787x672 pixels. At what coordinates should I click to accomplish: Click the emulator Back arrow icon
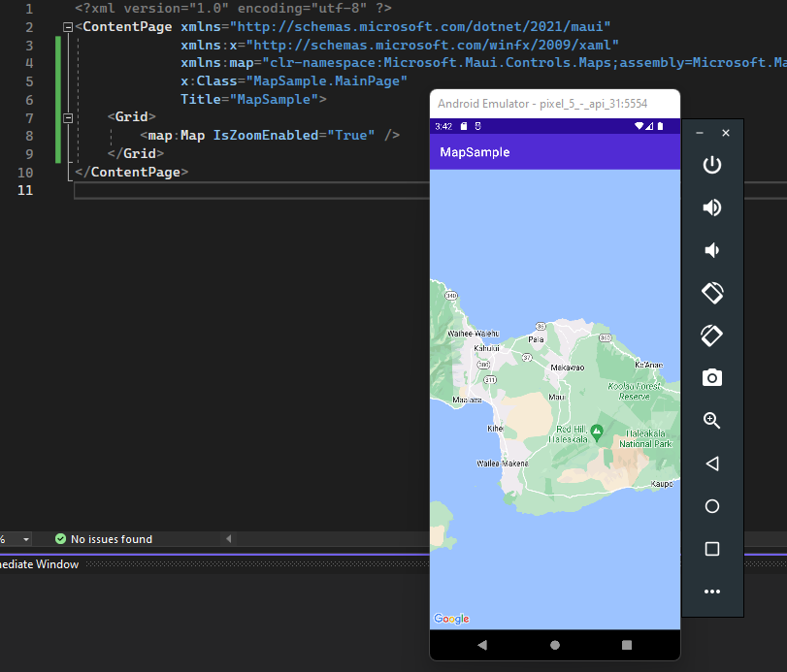point(711,463)
